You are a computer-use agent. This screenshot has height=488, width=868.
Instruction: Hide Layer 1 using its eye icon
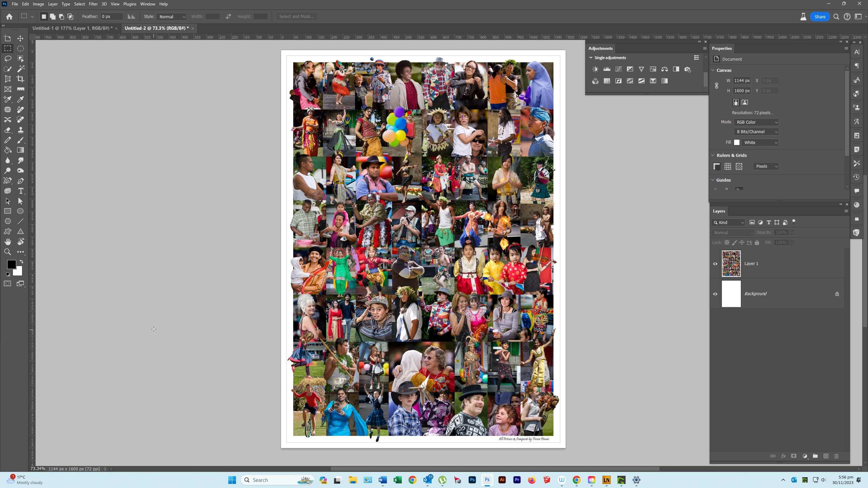tap(715, 264)
